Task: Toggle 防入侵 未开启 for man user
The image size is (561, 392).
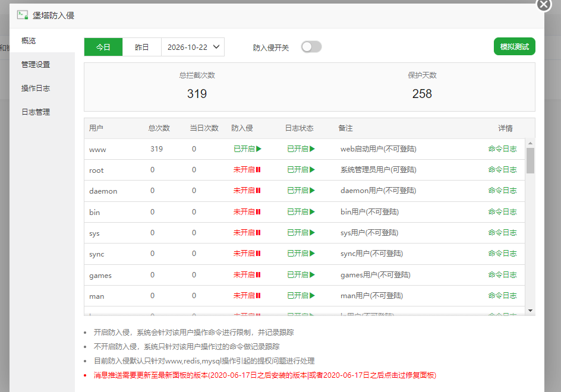Action: click(x=247, y=295)
